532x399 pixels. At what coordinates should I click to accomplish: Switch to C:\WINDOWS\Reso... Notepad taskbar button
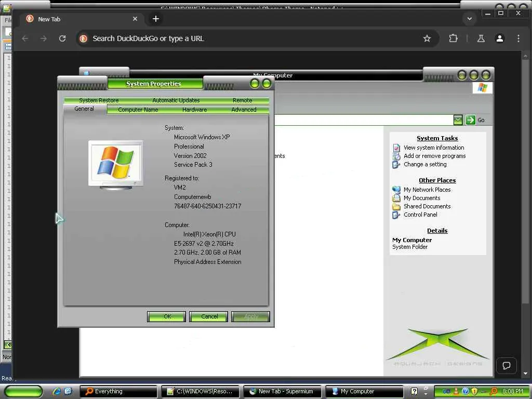200,391
